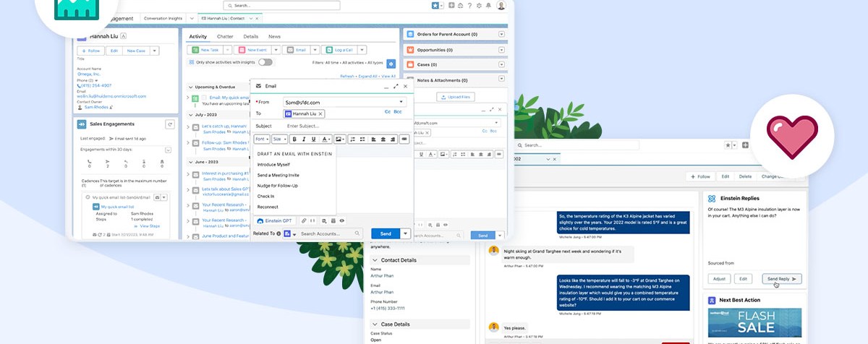Viewport: 868px width, 344px height.
Task: Switch to the Chatter tab
Action: [225, 36]
